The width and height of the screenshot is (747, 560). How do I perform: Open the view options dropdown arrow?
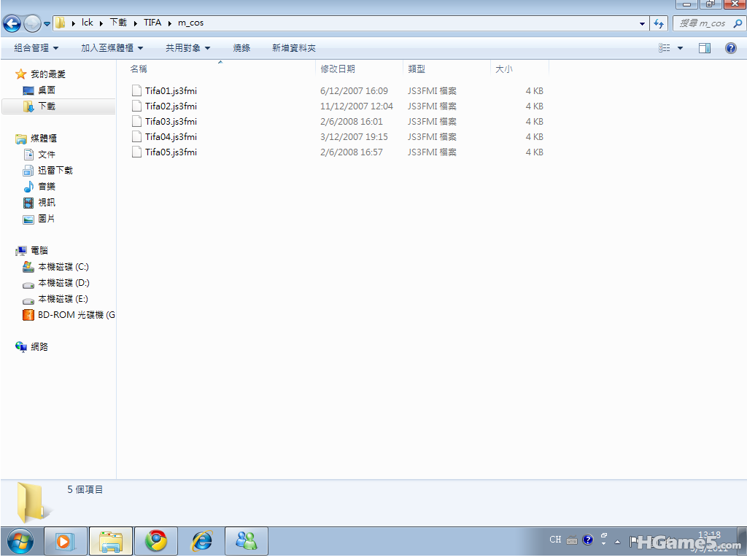point(681,48)
